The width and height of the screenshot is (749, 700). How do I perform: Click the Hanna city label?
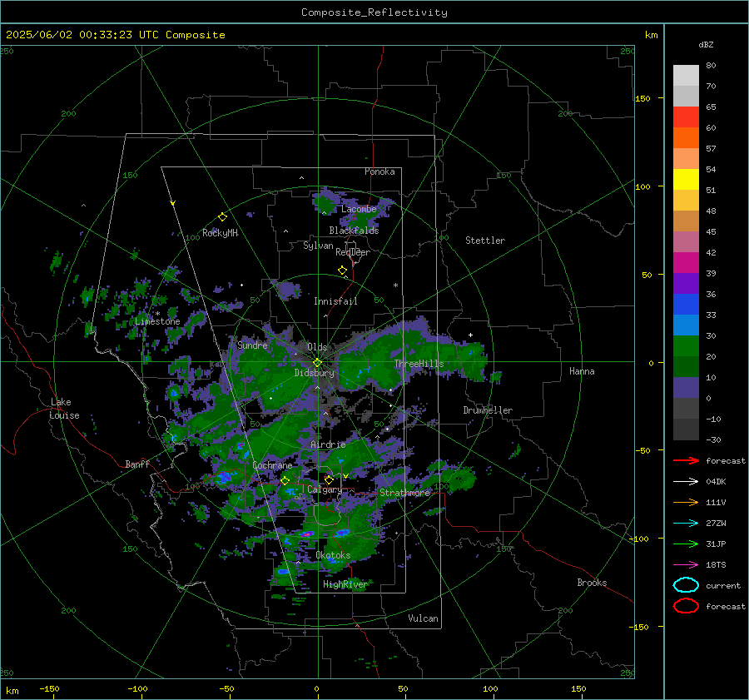coord(582,371)
